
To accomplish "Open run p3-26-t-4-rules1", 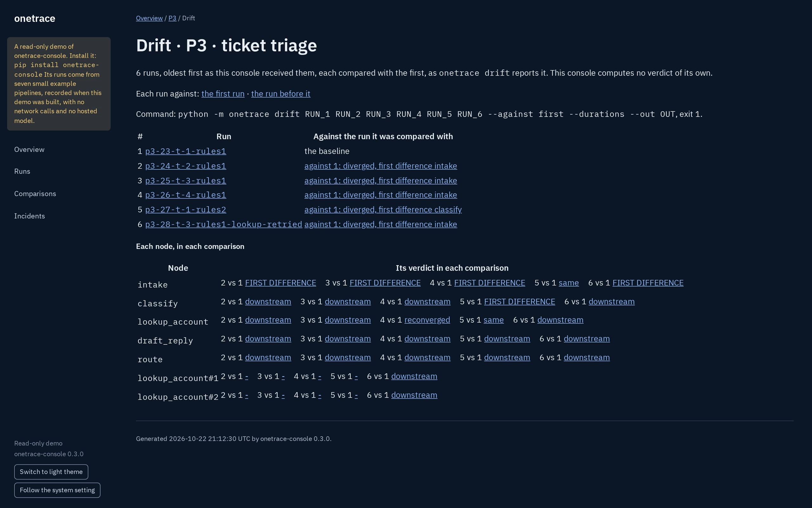I will pos(186,195).
